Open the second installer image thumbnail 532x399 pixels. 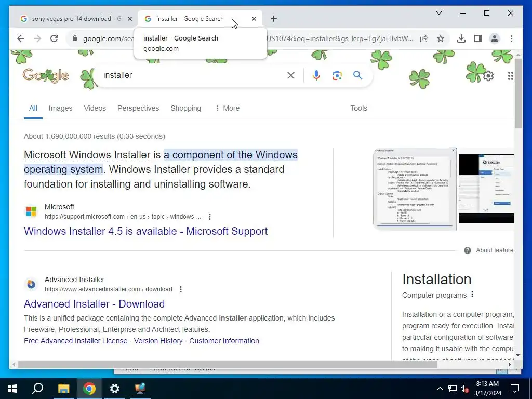pyautogui.click(x=486, y=189)
